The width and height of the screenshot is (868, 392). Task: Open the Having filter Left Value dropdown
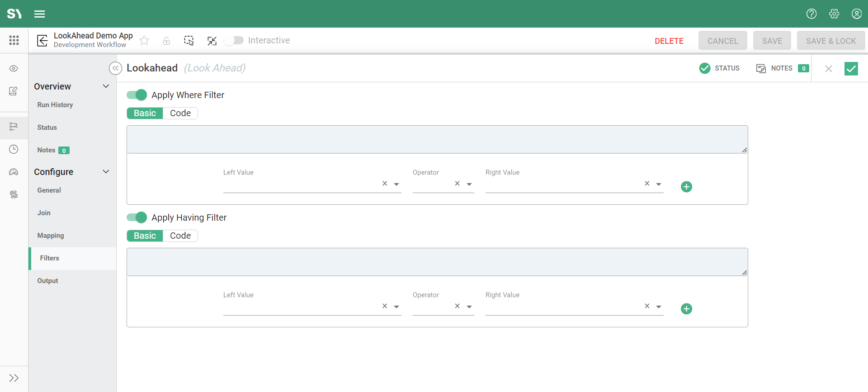click(x=396, y=307)
